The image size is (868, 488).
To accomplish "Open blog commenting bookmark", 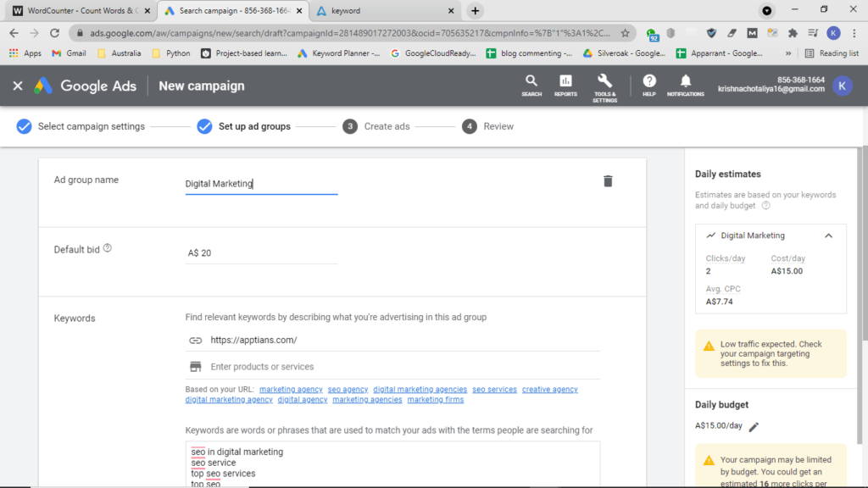I will tap(529, 53).
